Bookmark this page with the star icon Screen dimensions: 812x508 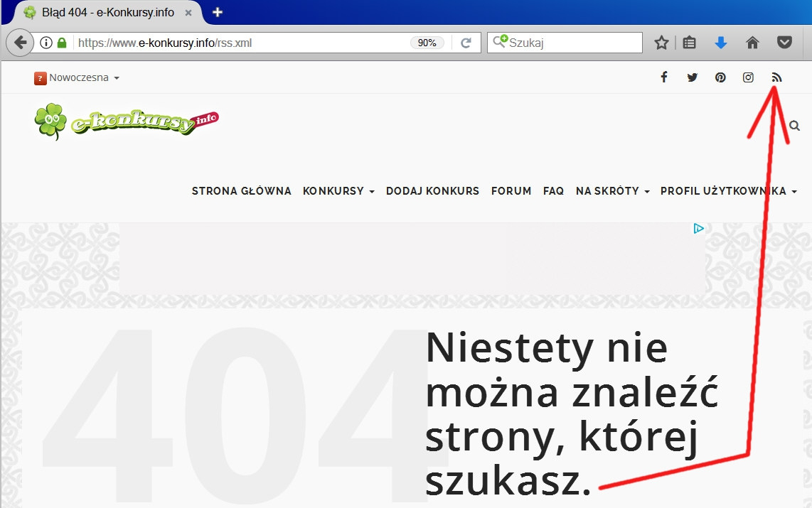click(661, 43)
